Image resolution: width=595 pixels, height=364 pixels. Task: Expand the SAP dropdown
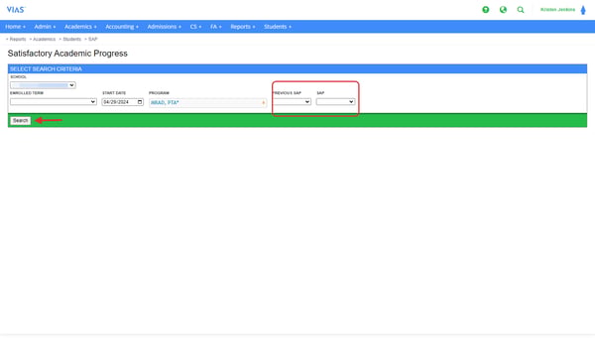point(335,102)
